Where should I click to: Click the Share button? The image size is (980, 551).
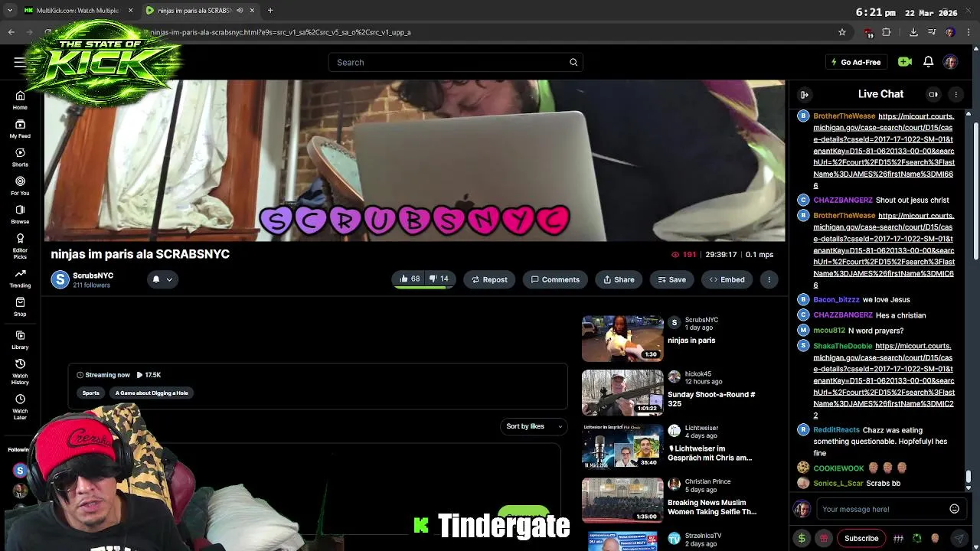pos(619,279)
